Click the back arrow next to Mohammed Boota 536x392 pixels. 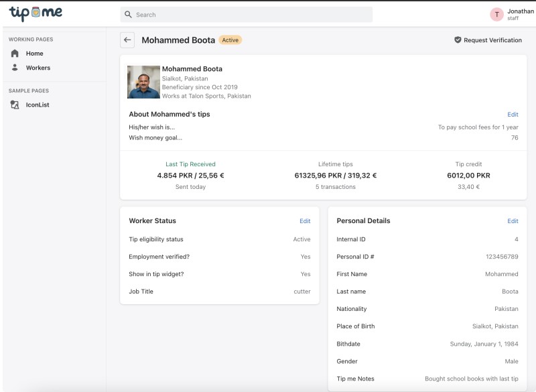tap(127, 40)
